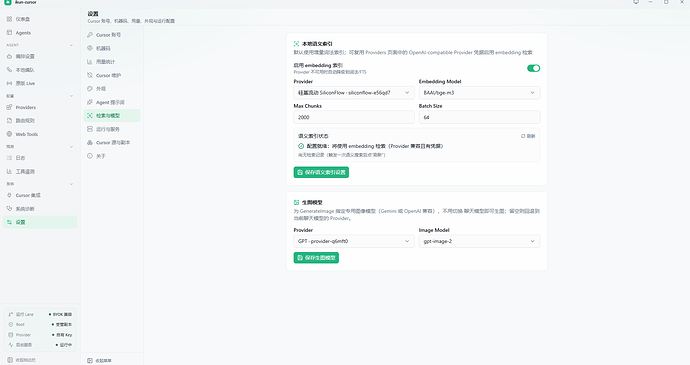Open the GPT provider-q6mft0 Provider dropdown

(354, 241)
